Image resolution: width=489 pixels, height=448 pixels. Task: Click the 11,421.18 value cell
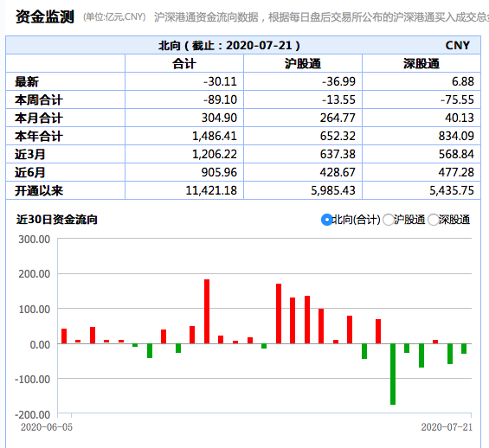click(x=184, y=190)
